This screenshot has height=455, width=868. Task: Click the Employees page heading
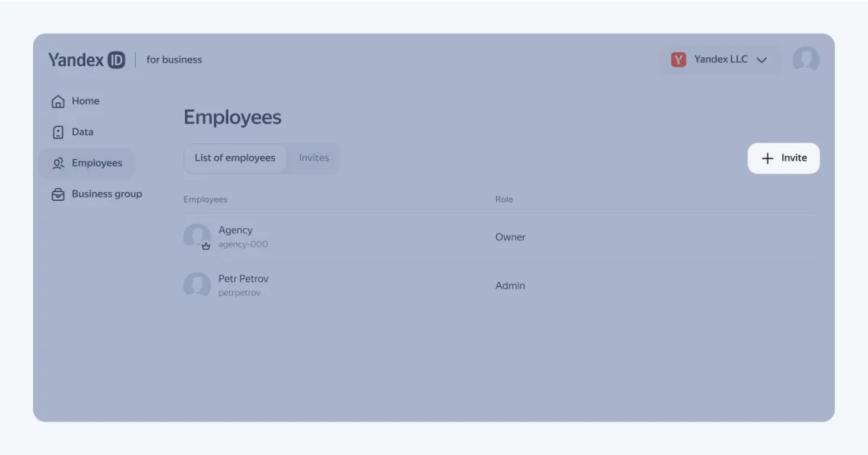(232, 117)
